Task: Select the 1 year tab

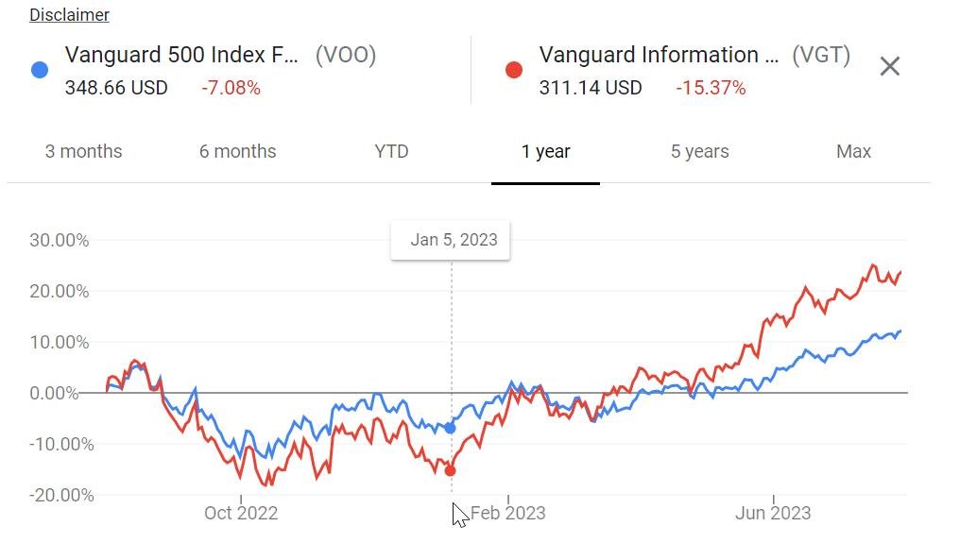Action: coord(545,151)
